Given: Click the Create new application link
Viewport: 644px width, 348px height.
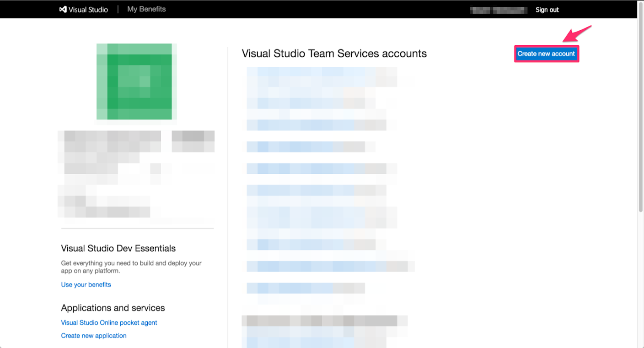Looking at the screenshot, I should click(94, 336).
